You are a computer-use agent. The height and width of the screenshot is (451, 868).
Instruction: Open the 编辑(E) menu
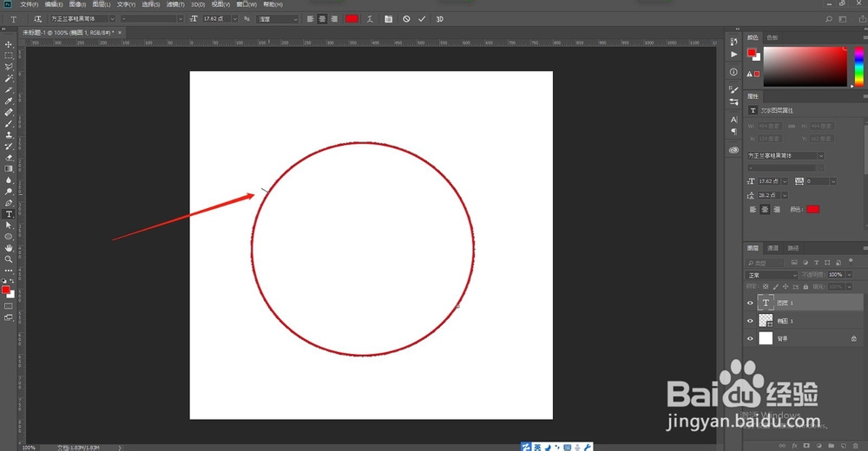pos(54,4)
